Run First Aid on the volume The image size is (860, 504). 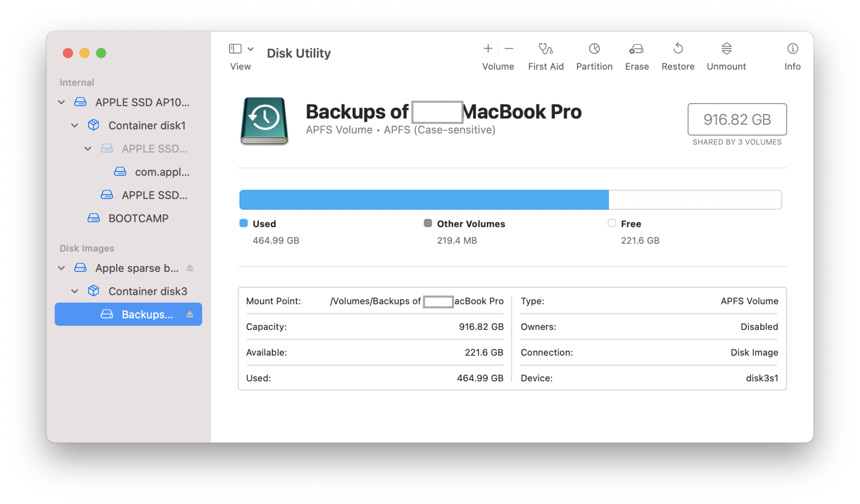coord(545,49)
